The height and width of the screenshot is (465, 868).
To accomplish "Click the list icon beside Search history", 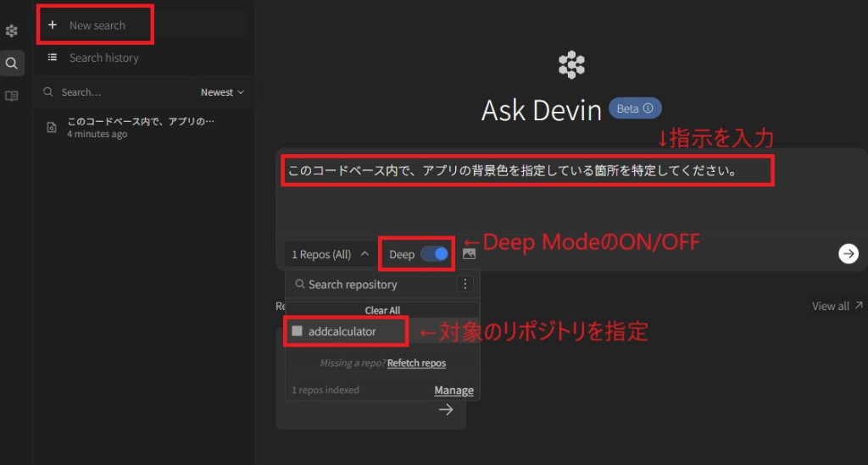I will [52, 57].
